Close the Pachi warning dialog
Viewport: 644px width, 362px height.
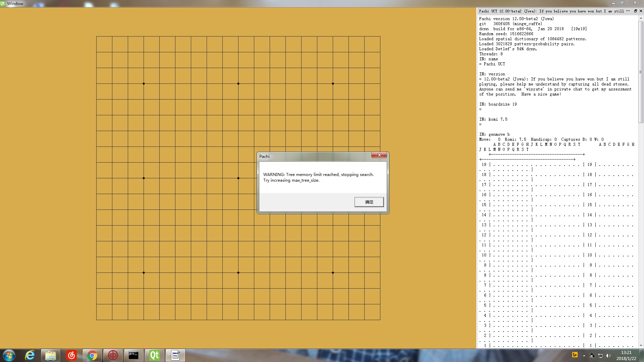click(x=379, y=155)
